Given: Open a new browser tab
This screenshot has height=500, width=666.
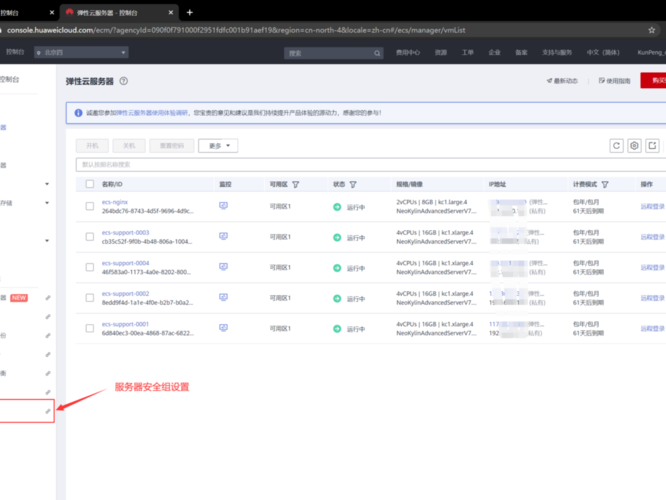Looking at the screenshot, I should pyautogui.click(x=190, y=13).
